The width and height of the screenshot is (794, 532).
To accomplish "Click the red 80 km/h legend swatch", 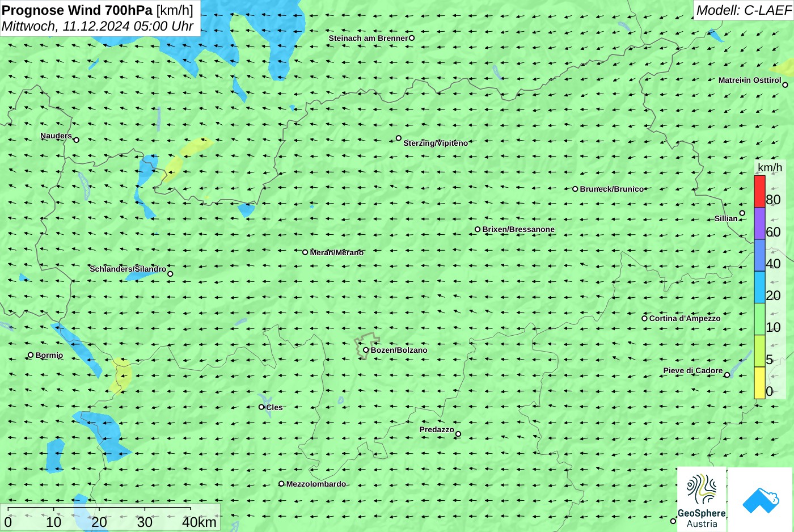I will [759, 192].
